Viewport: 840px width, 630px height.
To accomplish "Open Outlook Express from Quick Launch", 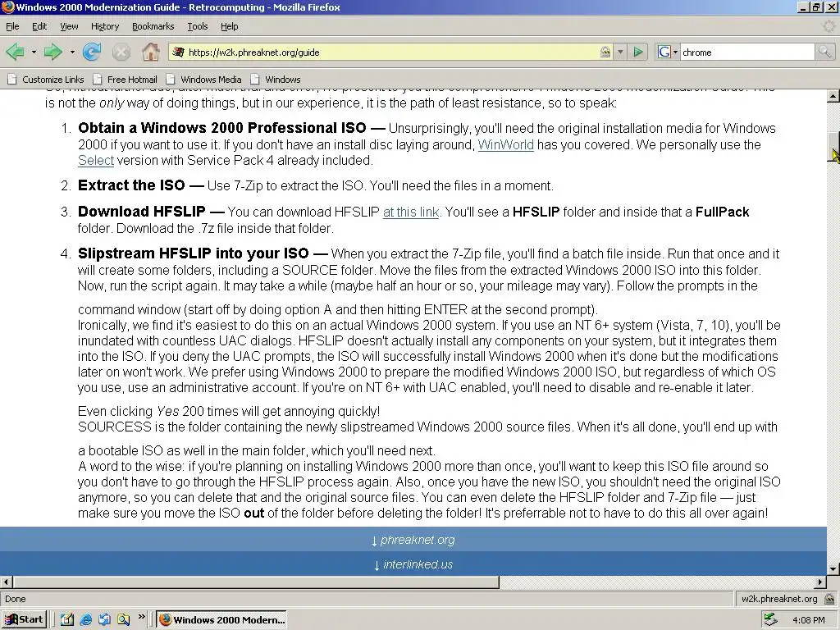I will point(104,620).
